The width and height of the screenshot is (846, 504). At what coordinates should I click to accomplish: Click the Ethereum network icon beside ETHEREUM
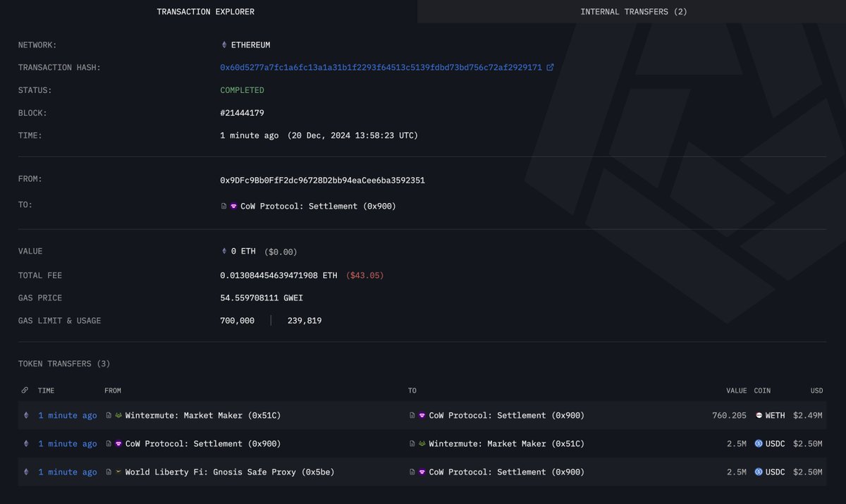223,44
